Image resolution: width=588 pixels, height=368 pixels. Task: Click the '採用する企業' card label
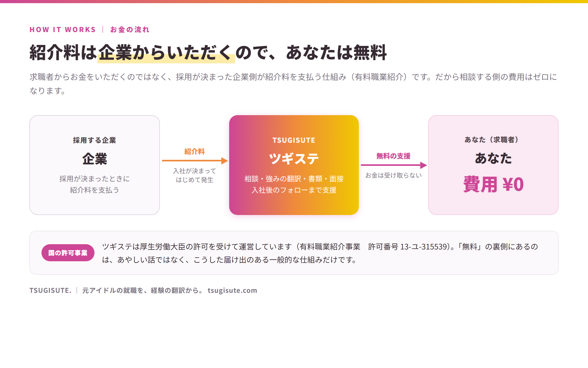pos(94,140)
